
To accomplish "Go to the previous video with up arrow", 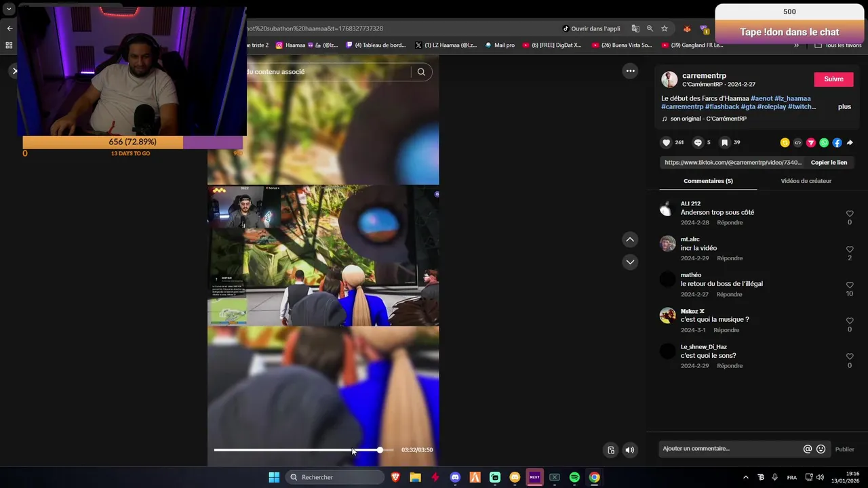I will tap(630, 239).
